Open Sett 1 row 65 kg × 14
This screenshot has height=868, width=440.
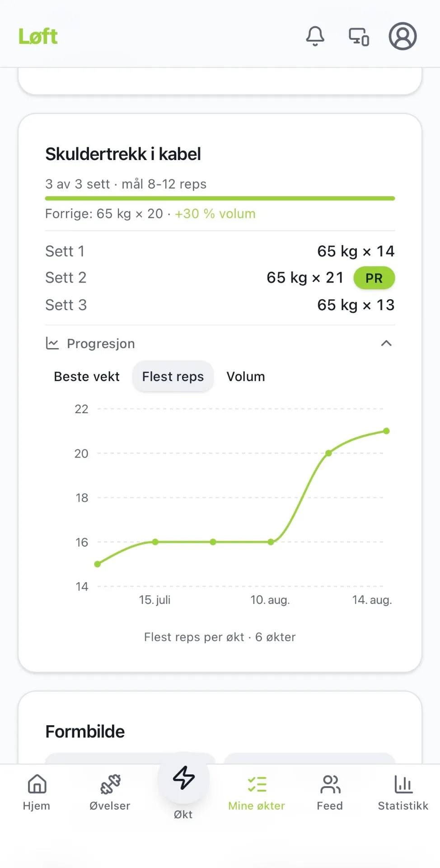220,251
